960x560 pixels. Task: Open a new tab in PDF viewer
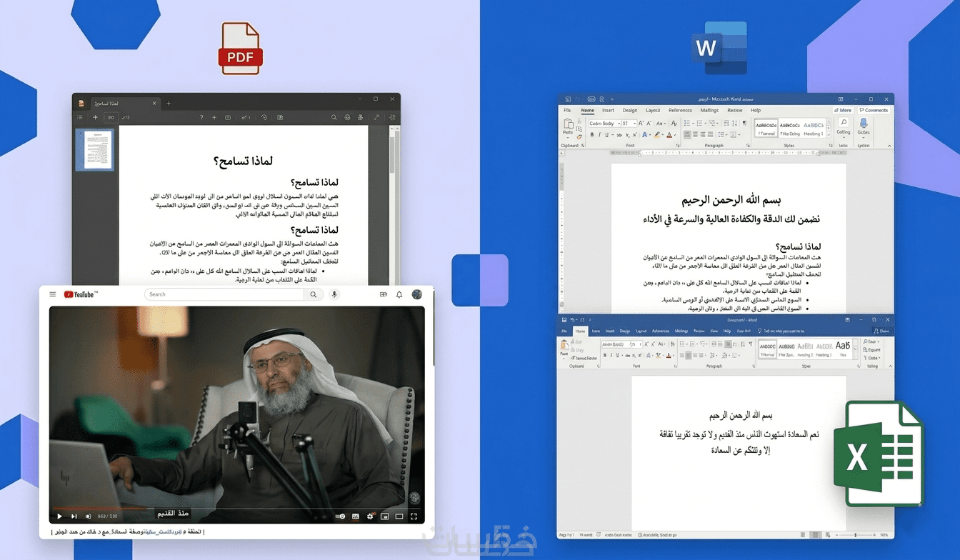pyautogui.click(x=169, y=104)
